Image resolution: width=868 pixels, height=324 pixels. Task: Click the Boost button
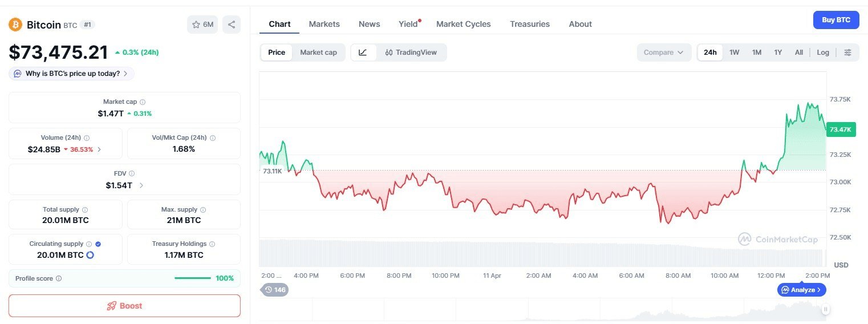(124, 306)
